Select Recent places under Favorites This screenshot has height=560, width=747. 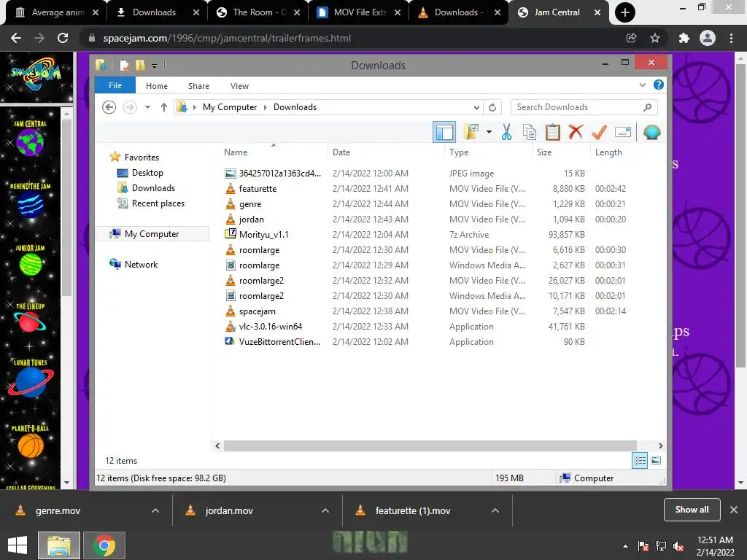158,203
